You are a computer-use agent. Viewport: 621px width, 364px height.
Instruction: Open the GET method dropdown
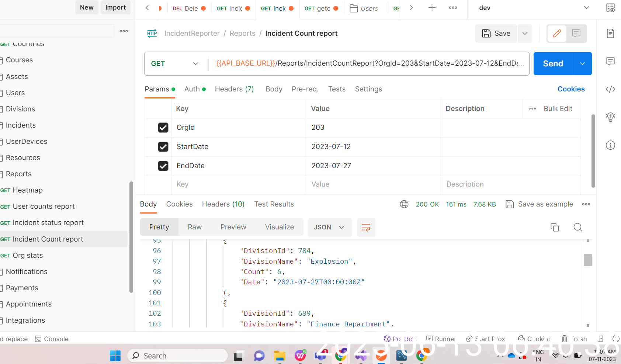(175, 63)
